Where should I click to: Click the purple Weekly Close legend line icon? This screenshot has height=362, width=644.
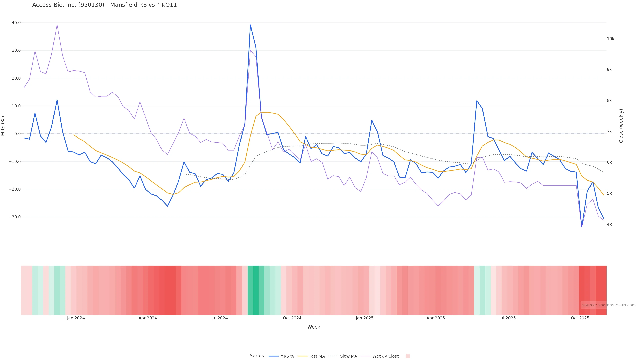point(366,356)
